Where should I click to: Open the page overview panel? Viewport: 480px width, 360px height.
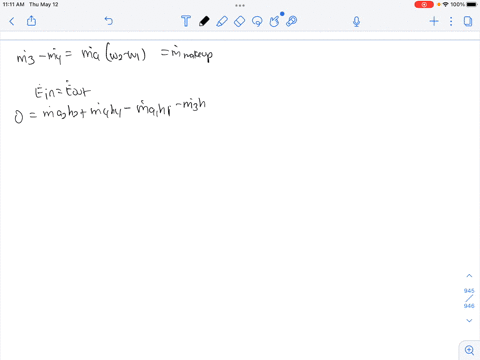coord(468,21)
